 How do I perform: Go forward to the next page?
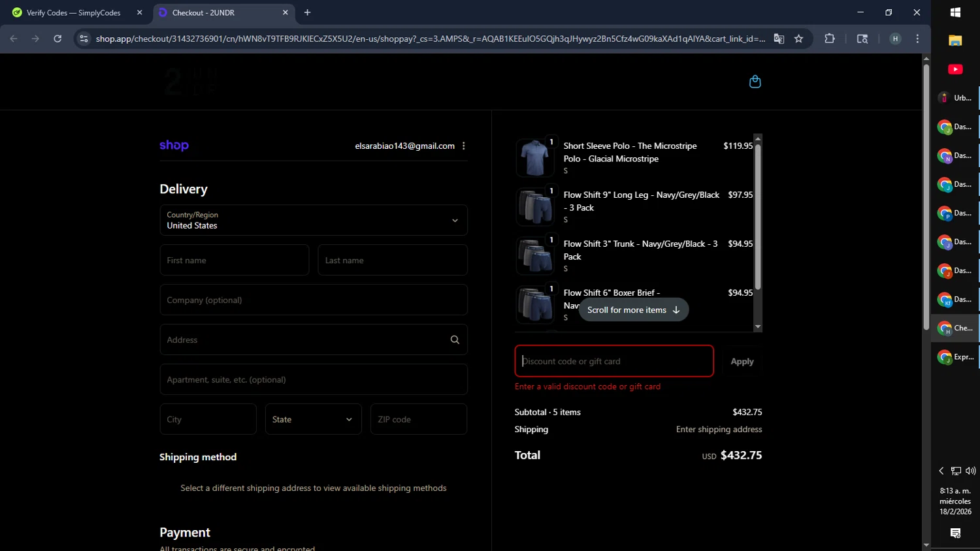click(x=35, y=39)
